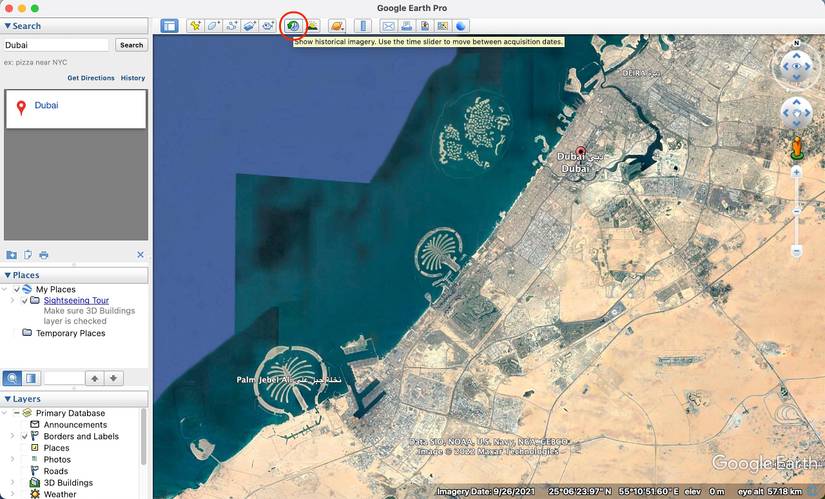Collapse the Places panel header
The image size is (825, 499).
coord(75,275)
